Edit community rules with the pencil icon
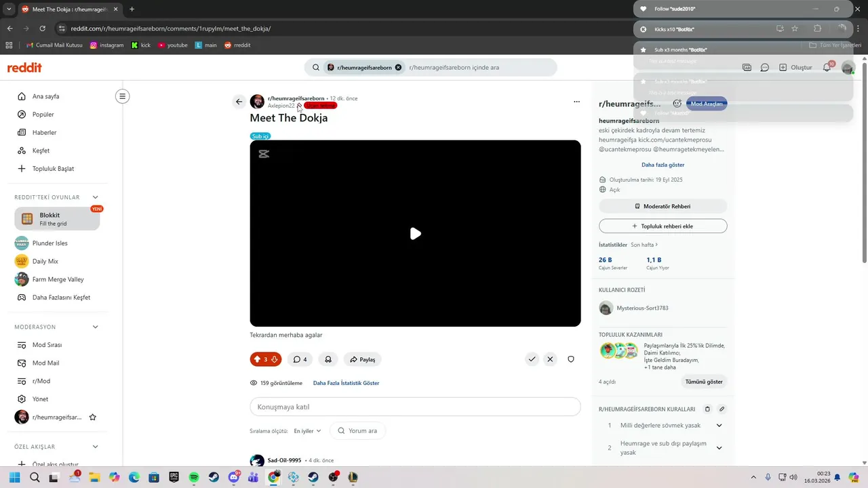868x488 pixels. click(722, 409)
